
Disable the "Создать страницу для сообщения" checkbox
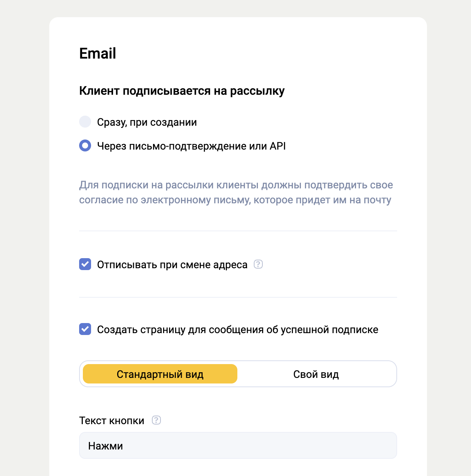click(x=85, y=329)
